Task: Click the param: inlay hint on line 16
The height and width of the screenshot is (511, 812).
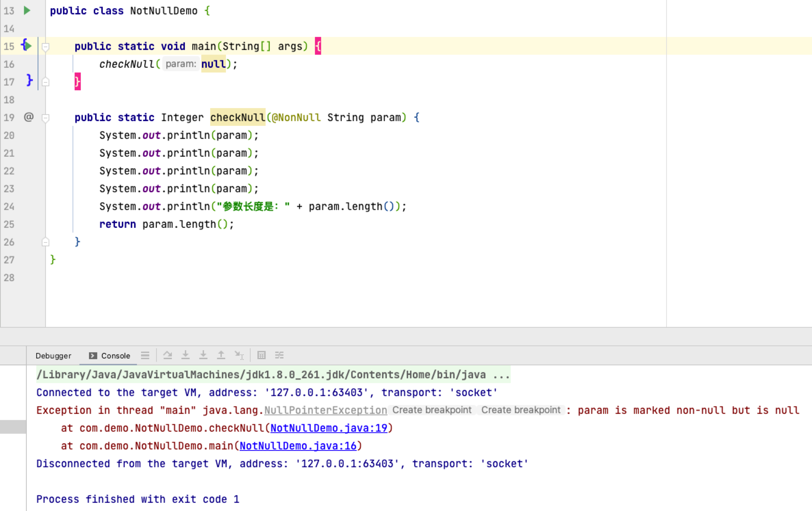Action: click(181, 64)
